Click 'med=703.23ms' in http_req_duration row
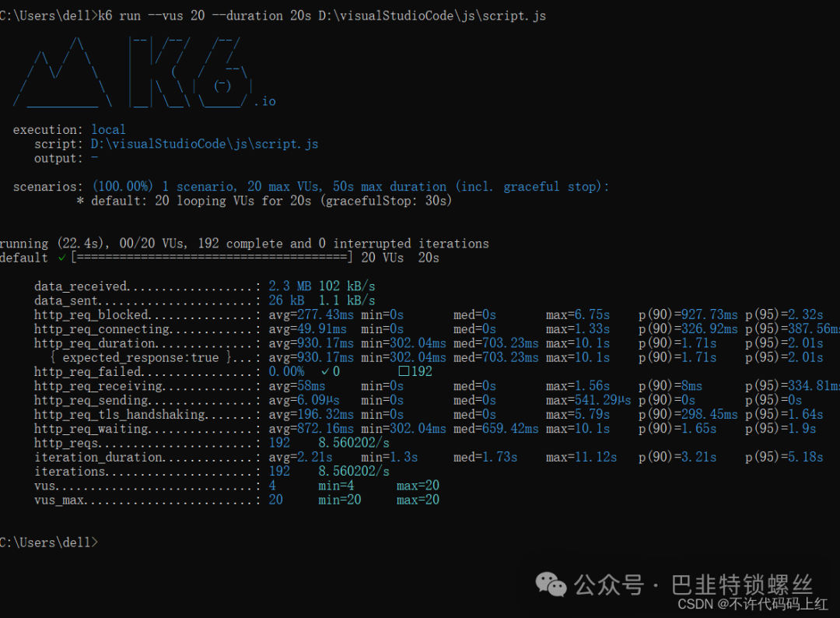The height and width of the screenshot is (618, 840). (x=496, y=343)
